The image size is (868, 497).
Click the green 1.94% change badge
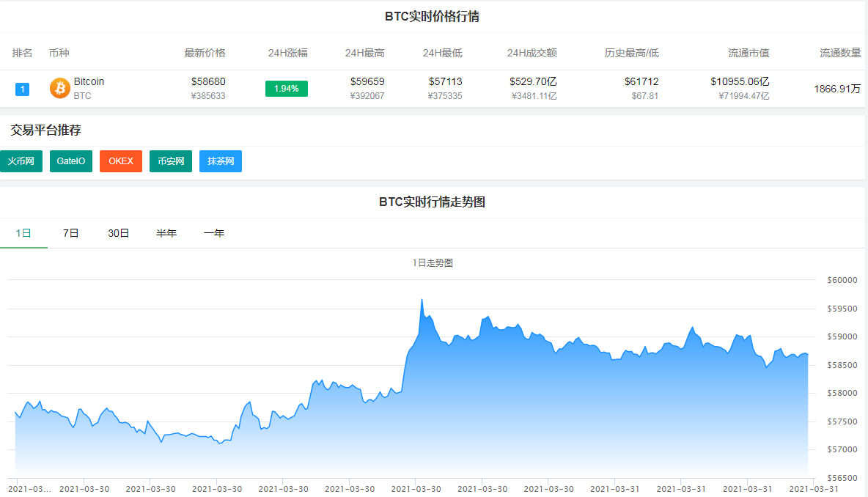click(x=286, y=88)
